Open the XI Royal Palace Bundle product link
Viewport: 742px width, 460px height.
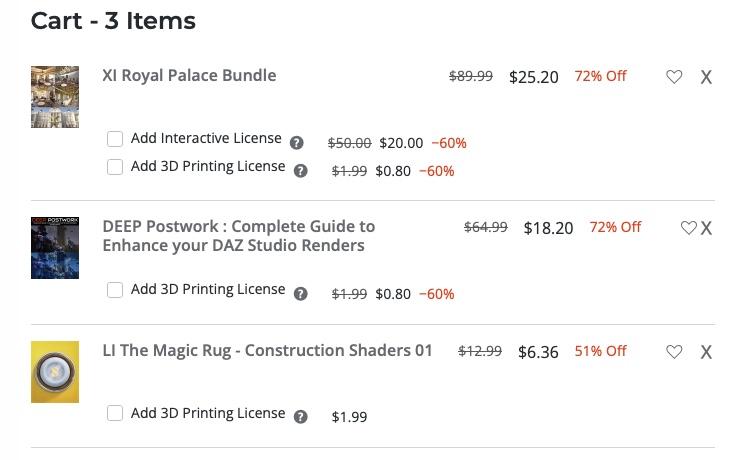[x=189, y=75]
